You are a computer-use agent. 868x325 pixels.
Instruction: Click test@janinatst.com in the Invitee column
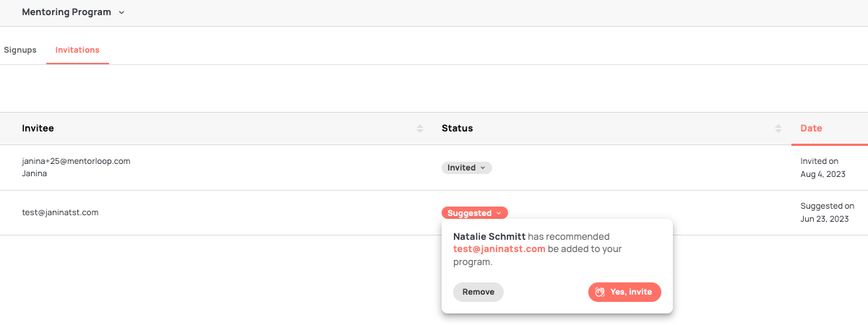point(60,212)
